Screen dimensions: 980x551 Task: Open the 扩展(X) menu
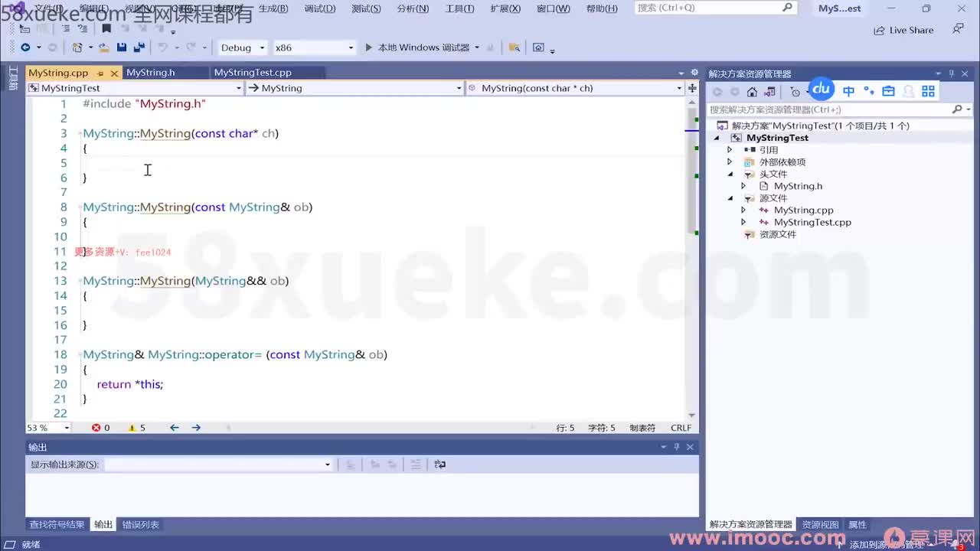[x=505, y=8]
